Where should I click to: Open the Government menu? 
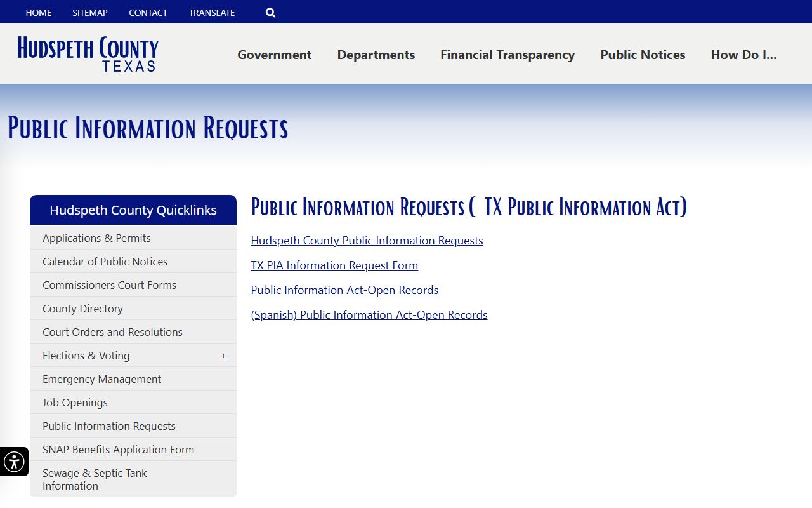tap(275, 55)
